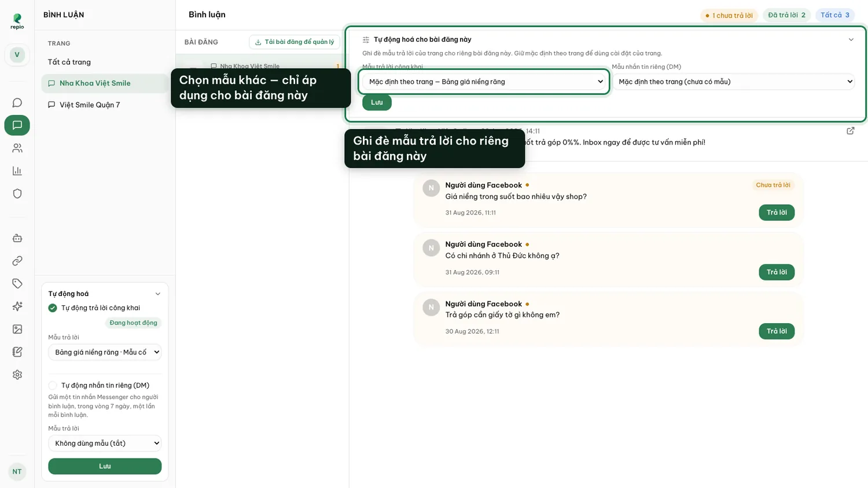Open Mẫu nhắn tin riêng (DM) dropdown
The height and width of the screenshot is (488, 868).
tap(733, 82)
